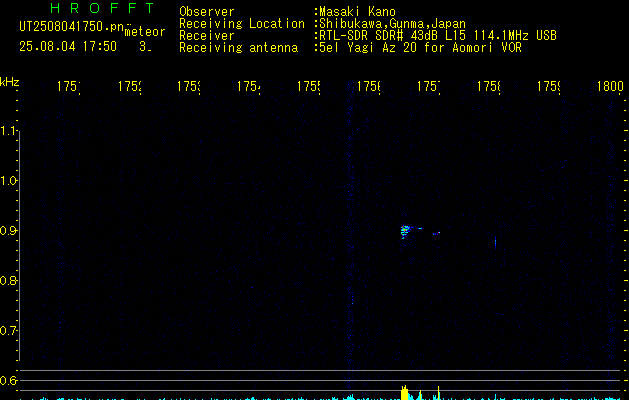629x400 pixels.
Task: Click the 1755 time axis label
Action: (x=308, y=87)
